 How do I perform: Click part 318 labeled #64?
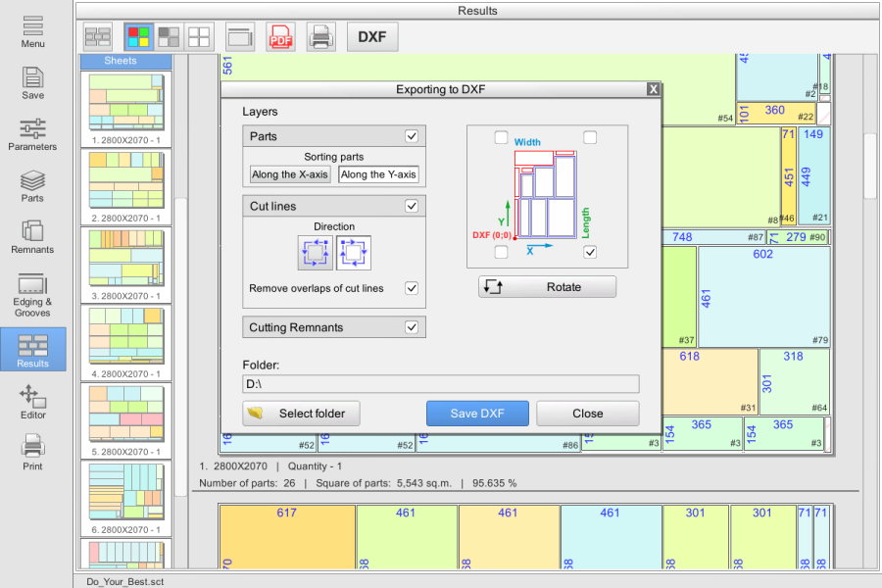coord(794,381)
